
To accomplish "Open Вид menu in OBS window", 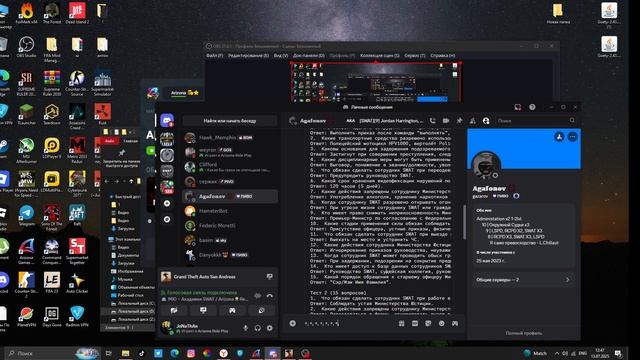I will click(280, 56).
